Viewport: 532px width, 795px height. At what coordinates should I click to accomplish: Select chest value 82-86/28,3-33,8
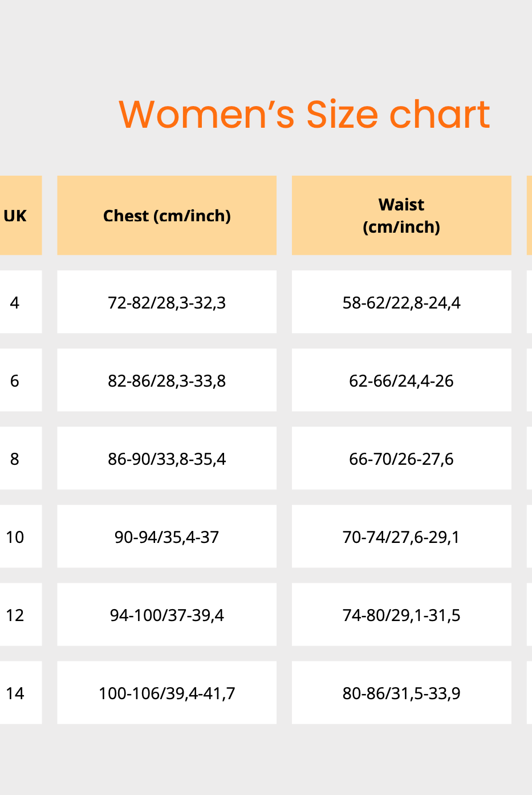tap(166, 380)
